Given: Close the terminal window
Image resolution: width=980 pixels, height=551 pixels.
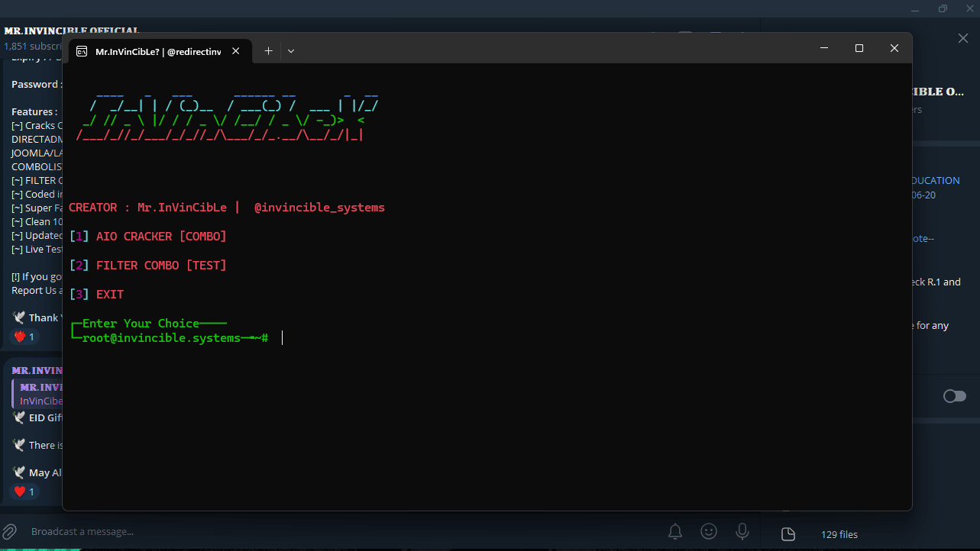Looking at the screenshot, I should tap(894, 47).
